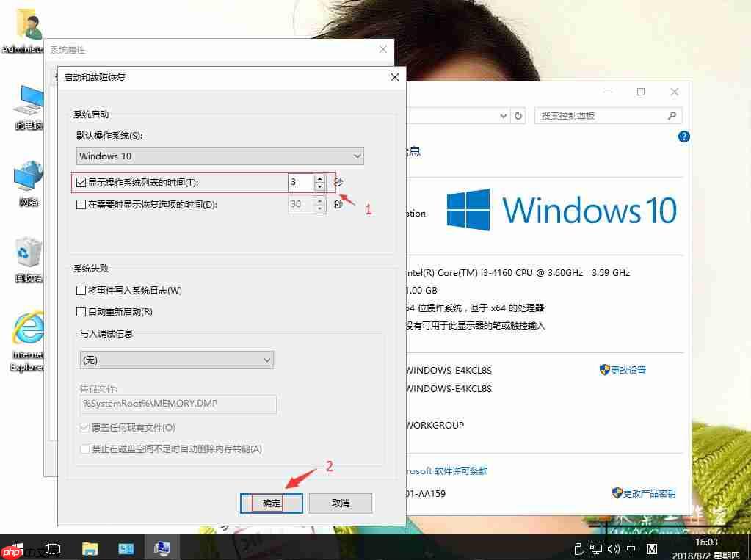Viewport: 751px width, 560px height.
Task: Click the network icon in system tray
Action: (x=596, y=549)
